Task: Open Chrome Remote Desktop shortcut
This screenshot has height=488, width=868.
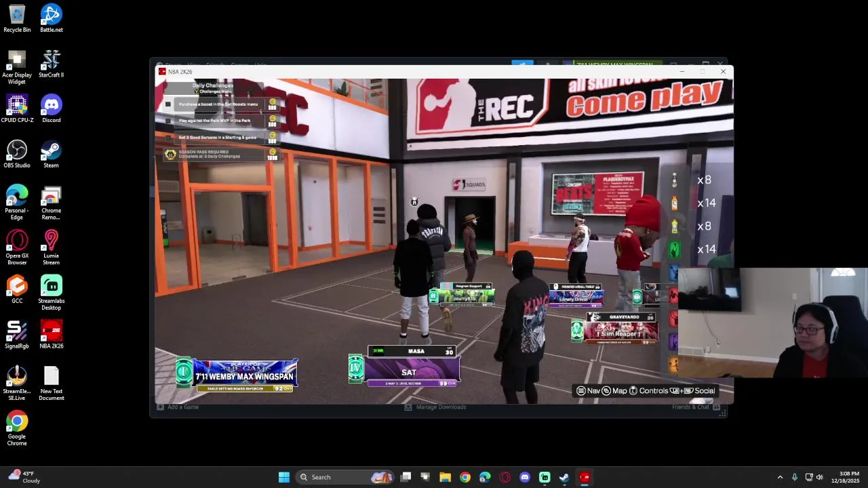Action: (52, 203)
